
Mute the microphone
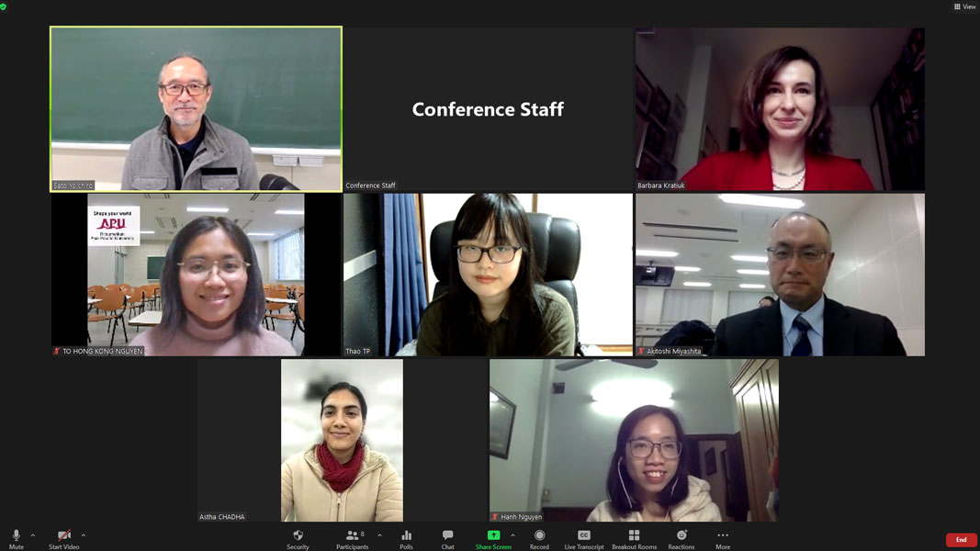pyautogui.click(x=17, y=538)
